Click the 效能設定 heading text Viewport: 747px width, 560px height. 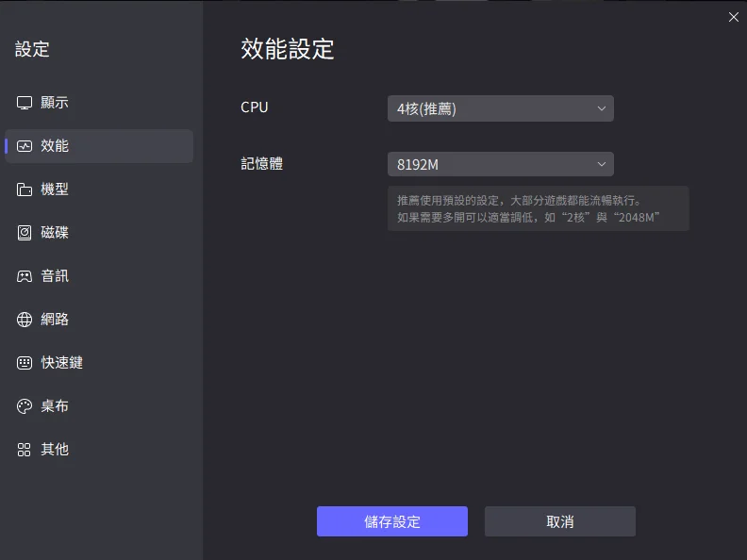pos(288,49)
